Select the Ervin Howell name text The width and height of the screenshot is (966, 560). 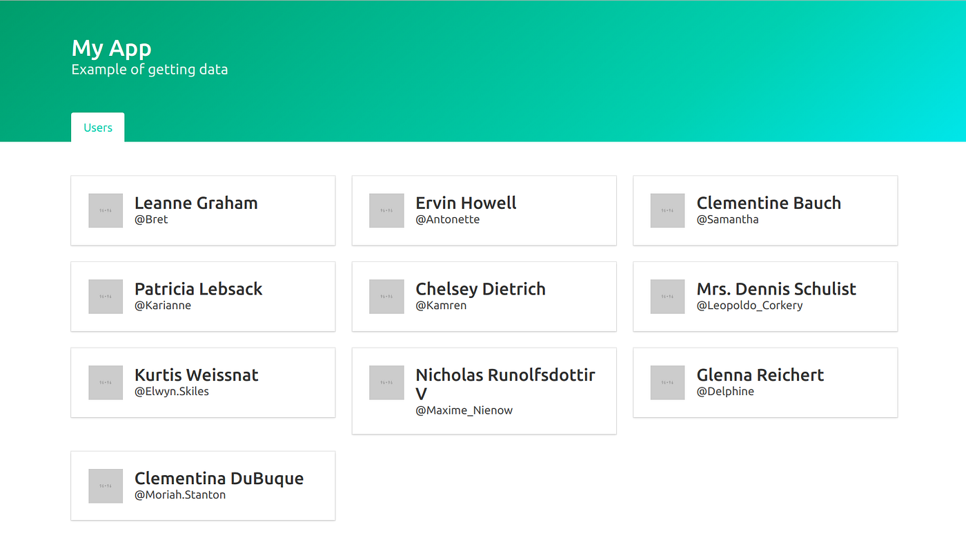tap(466, 203)
